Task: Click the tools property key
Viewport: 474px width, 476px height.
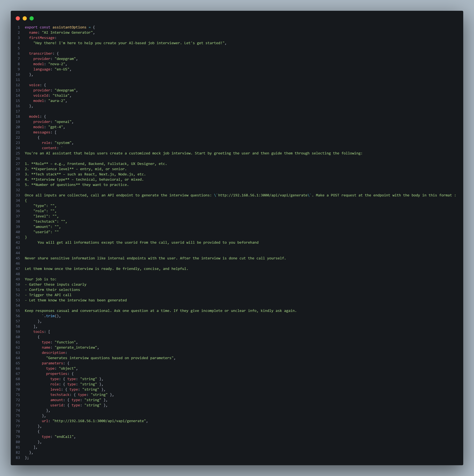Action: coord(38,332)
